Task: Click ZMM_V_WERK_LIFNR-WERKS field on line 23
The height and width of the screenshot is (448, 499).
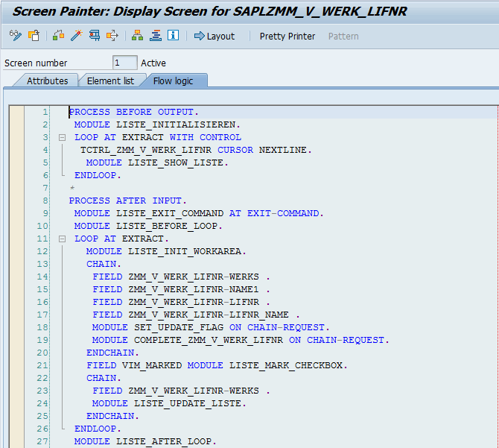Action: coord(194,391)
